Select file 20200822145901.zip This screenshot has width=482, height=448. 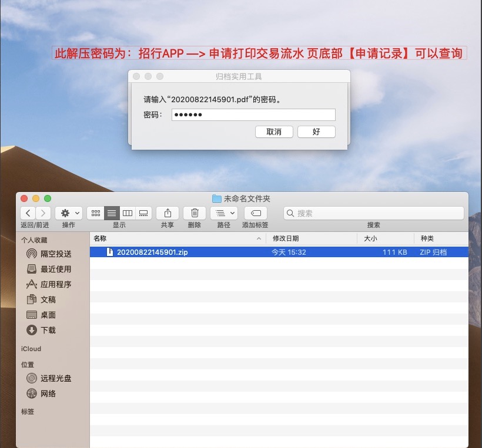[x=279, y=252]
